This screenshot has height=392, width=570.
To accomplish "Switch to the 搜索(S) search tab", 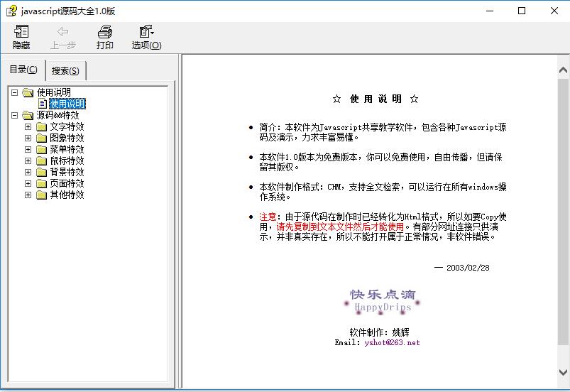I will tap(65, 70).
